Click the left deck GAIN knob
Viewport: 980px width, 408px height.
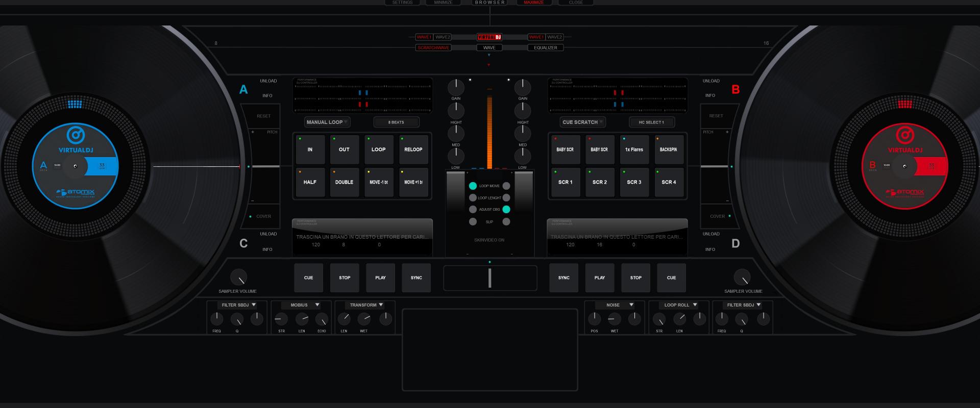[x=456, y=87]
